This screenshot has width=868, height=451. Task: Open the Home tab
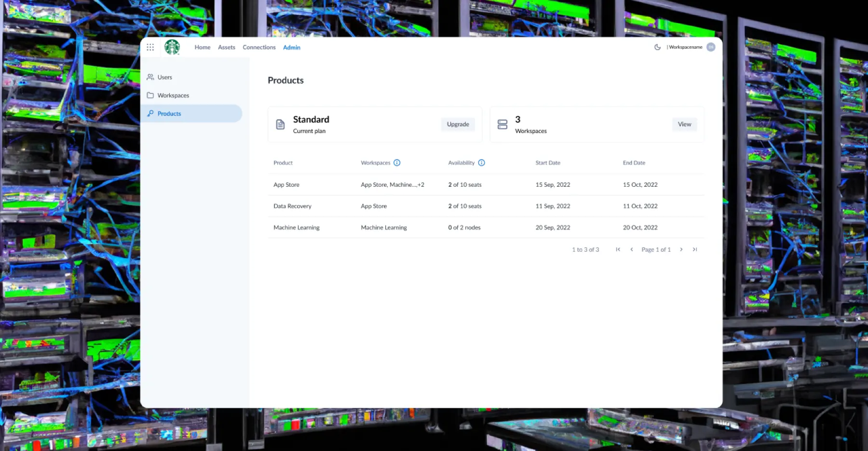click(x=203, y=47)
